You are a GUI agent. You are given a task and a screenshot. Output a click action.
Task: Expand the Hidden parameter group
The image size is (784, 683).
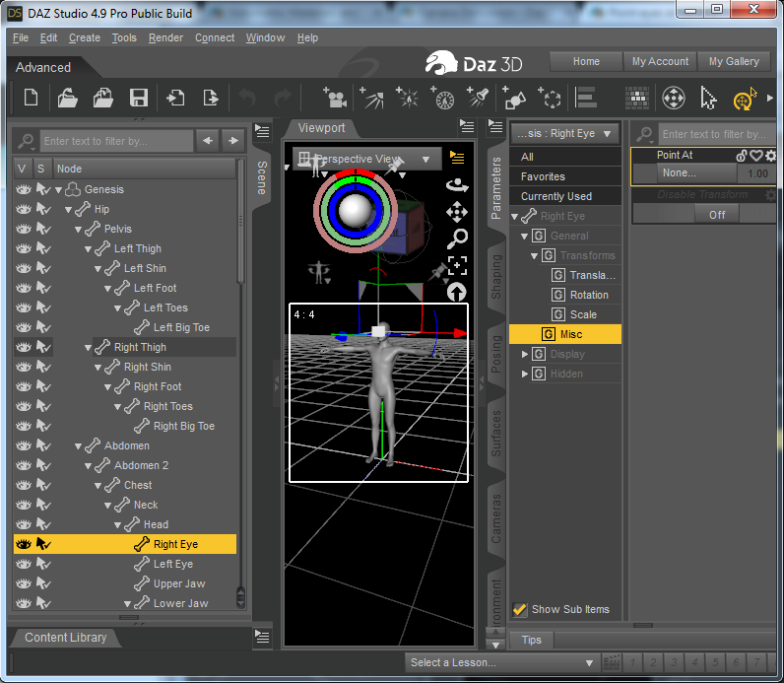coord(525,374)
